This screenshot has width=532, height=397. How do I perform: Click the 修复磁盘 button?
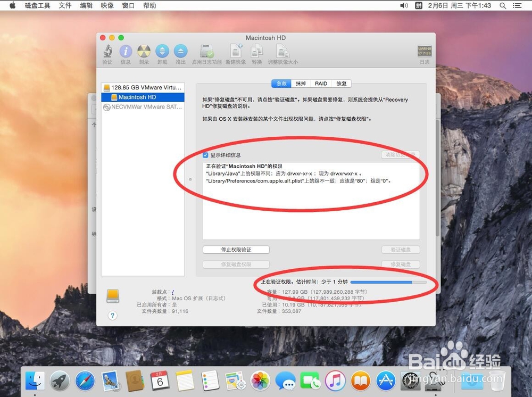(x=401, y=264)
